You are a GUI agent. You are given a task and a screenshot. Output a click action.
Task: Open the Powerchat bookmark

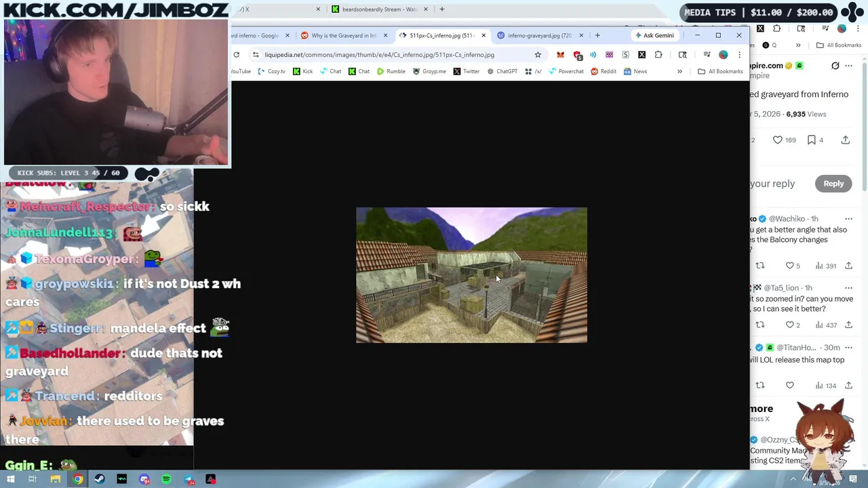tap(566, 71)
